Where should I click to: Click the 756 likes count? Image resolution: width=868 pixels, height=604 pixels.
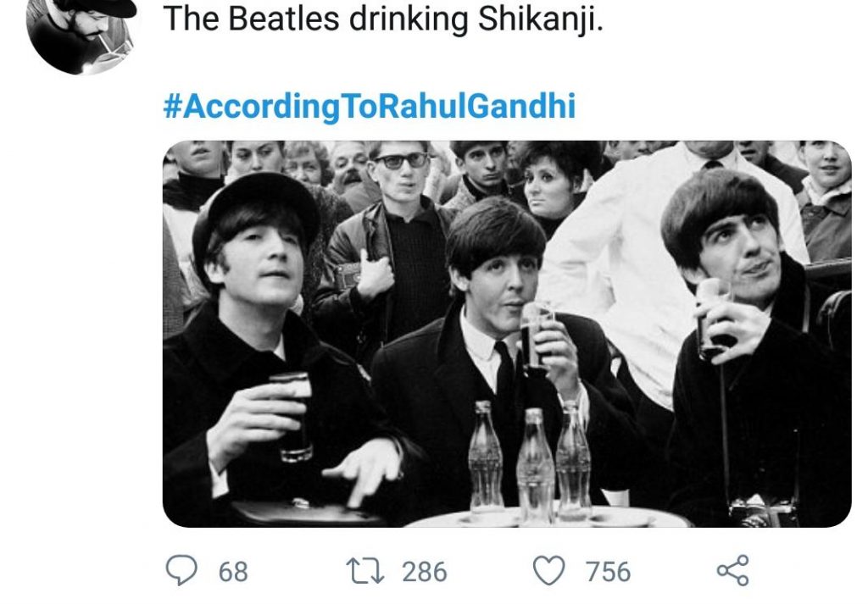click(608, 572)
